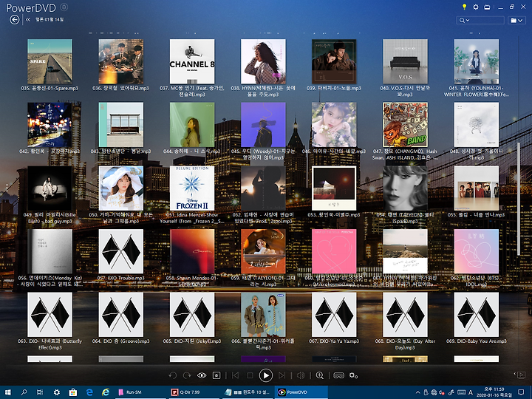Open Microsoft Store from the taskbar
The height and width of the screenshot is (399, 532).
pyautogui.click(x=73, y=392)
